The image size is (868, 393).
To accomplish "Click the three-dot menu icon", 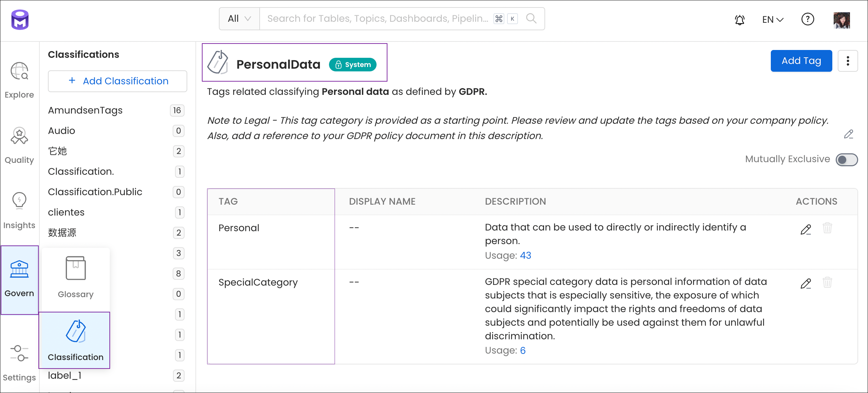I will [848, 61].
